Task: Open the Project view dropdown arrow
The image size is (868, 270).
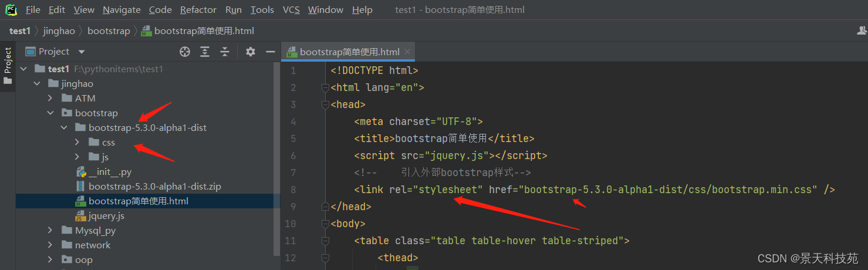Action: (x=82, y=52)
